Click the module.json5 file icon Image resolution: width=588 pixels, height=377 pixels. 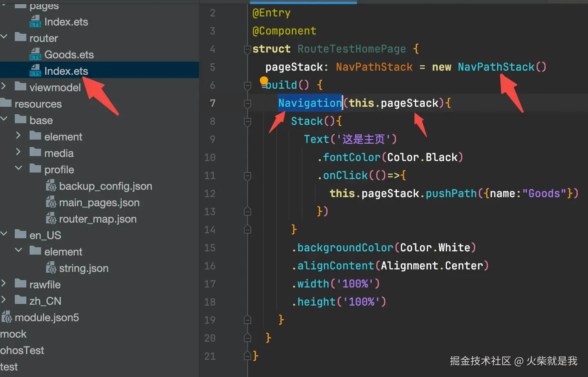tap(7, 317)
